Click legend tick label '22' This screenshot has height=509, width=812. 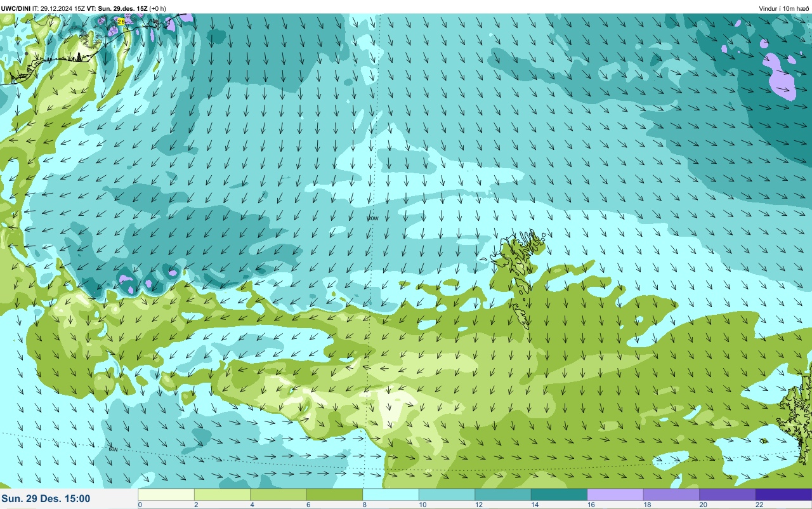click(760, 505)
